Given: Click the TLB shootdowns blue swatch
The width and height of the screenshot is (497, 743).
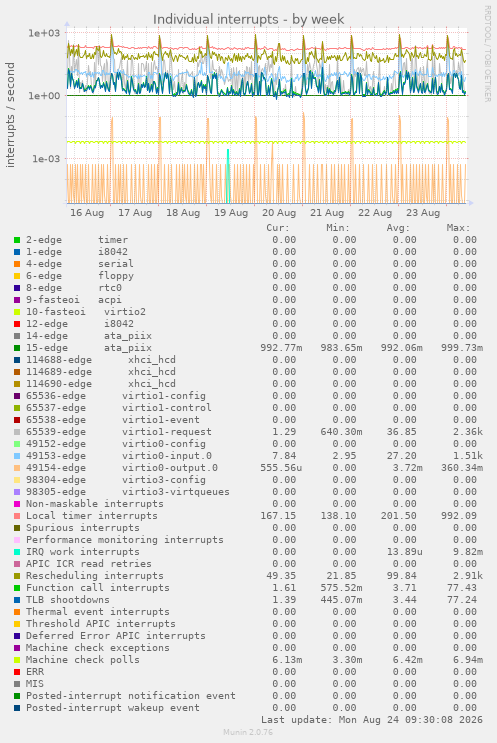Looking at the screenshot, I should pos(17,600).
